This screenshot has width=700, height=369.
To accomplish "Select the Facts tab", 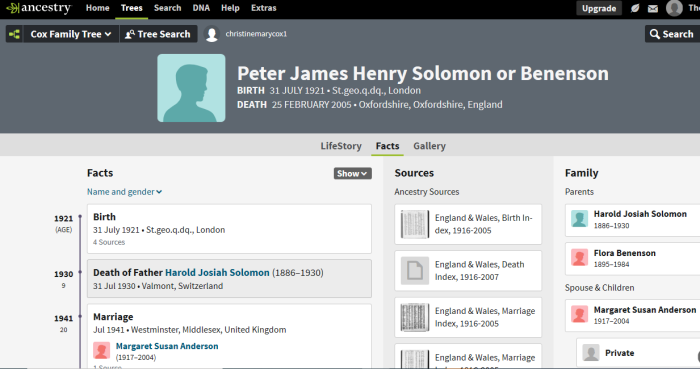I will (388, 146).
